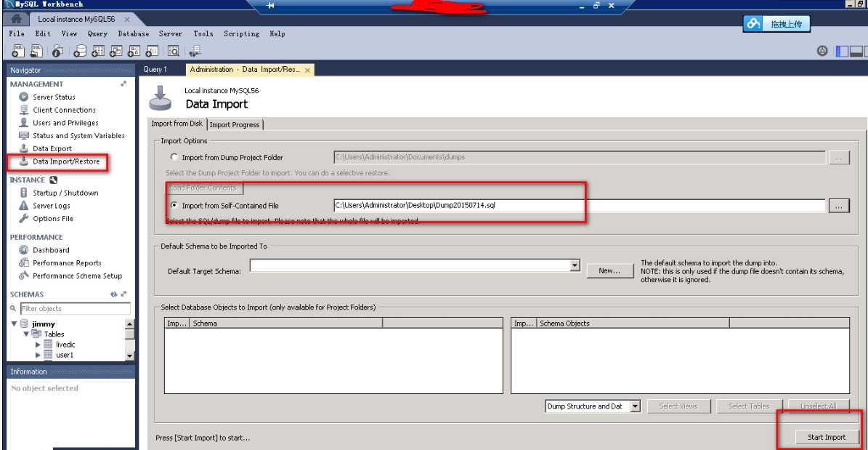The width and height of the screenshot is (868, 450).
Task: Click Options File wrench icon
Action: [23, 218]
